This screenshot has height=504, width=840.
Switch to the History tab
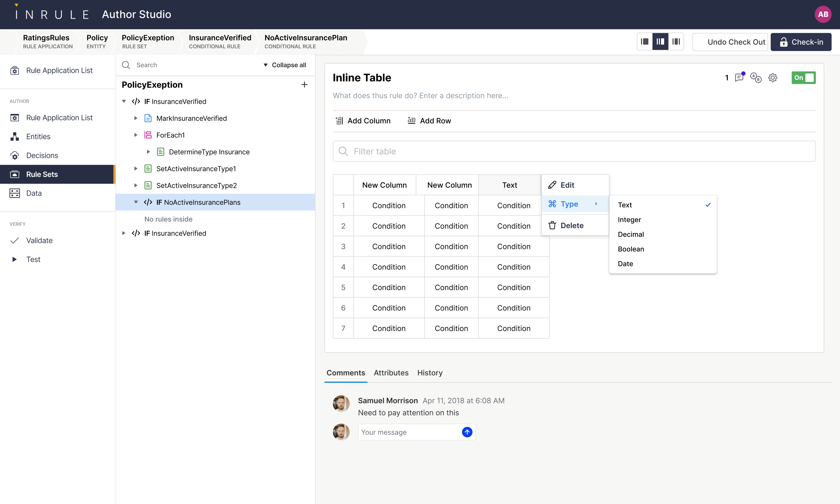430,372
